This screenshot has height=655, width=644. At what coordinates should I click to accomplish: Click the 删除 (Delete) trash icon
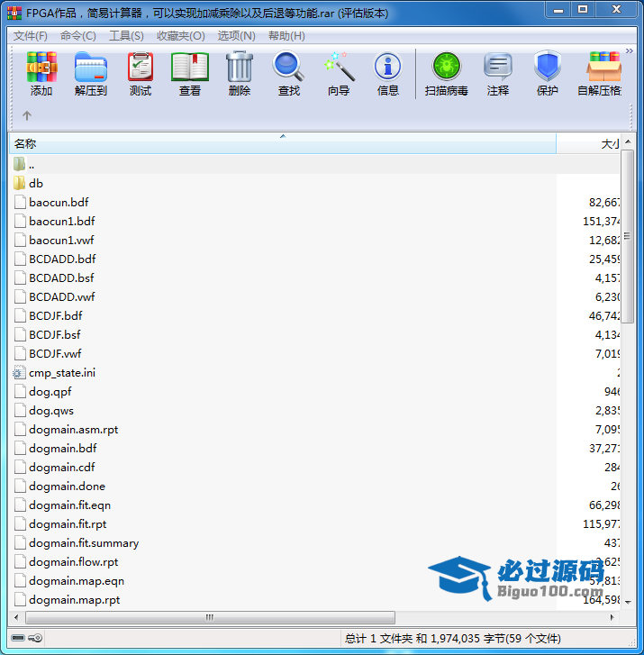(x=240, y=67)
